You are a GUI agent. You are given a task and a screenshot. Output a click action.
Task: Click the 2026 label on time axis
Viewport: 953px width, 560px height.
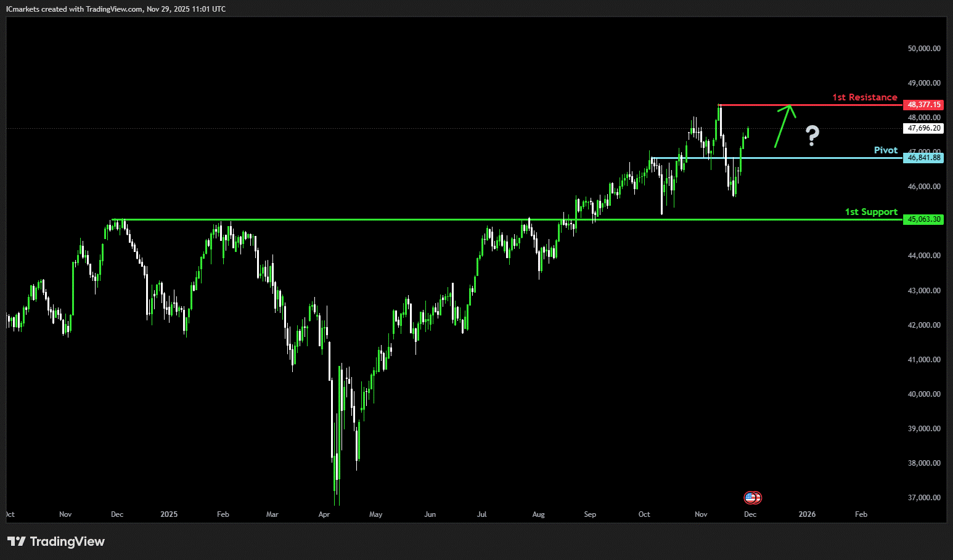[x=806, y=514]
